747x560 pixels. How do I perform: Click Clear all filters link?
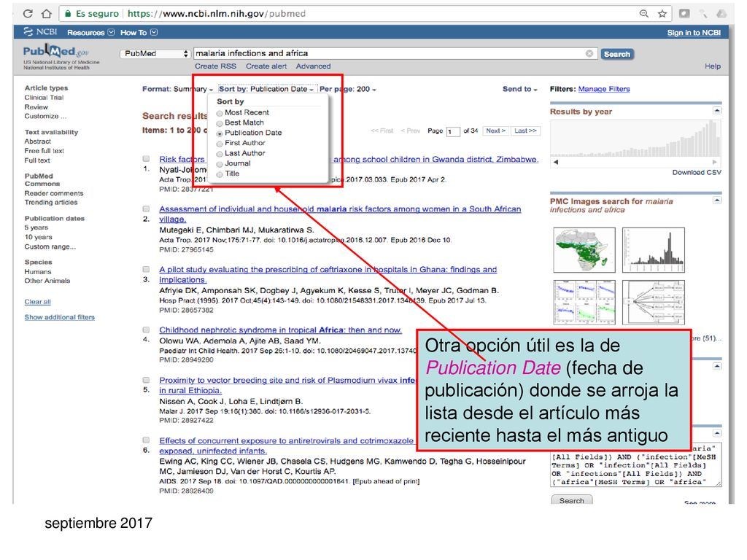coord(38,302)
